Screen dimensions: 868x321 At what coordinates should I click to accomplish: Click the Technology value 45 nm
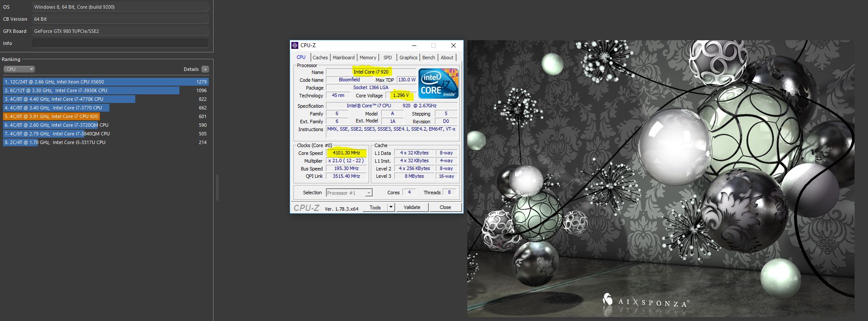pos(338,95)
